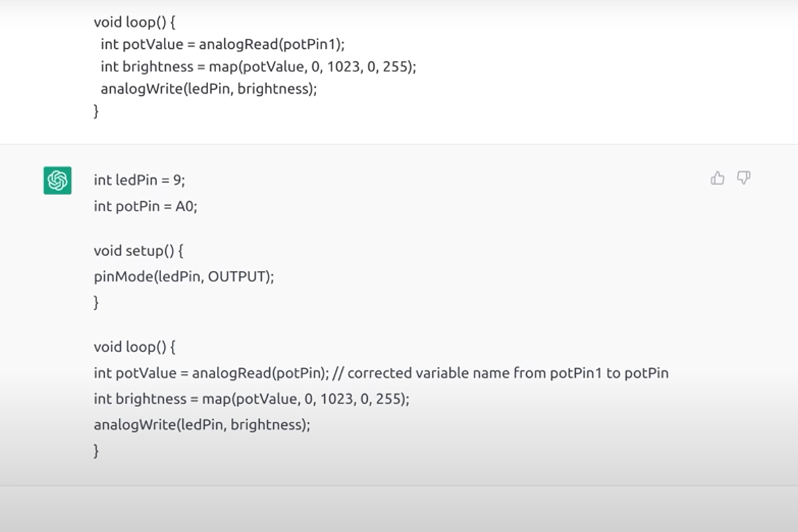The width and height of the screenshot is (798, 532).
Task: Click the thumbs down icon on the response
Action: pos(744,177)
